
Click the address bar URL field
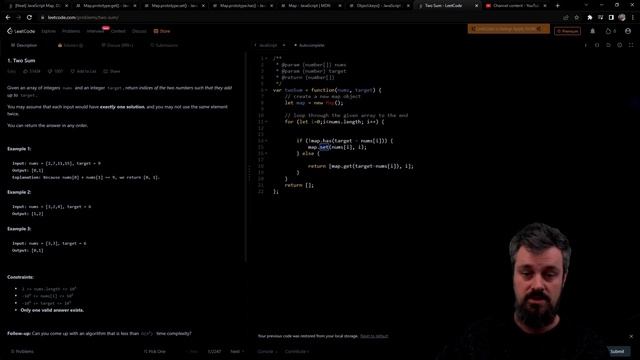tap(300, 18)
